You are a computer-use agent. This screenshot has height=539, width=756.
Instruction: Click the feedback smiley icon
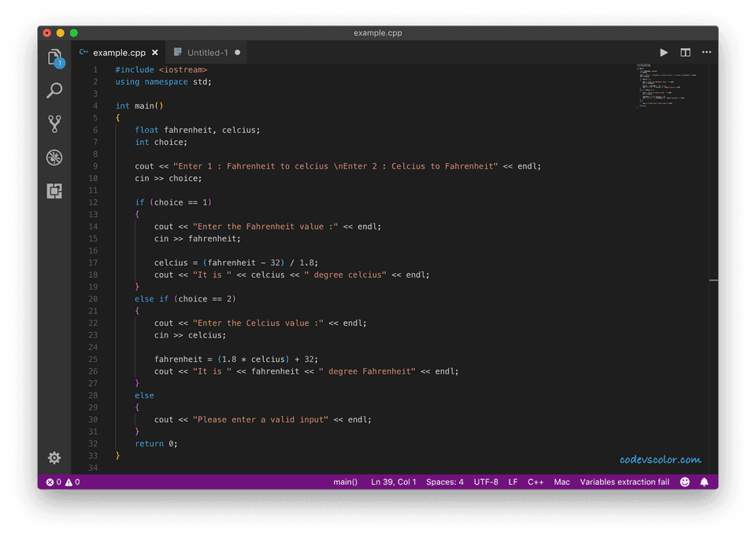(684, 482)
